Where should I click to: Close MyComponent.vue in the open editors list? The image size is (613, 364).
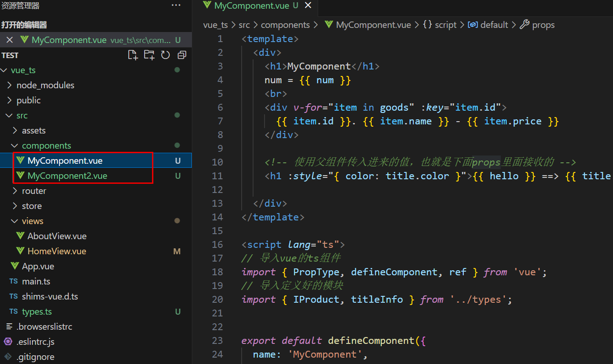10,40
